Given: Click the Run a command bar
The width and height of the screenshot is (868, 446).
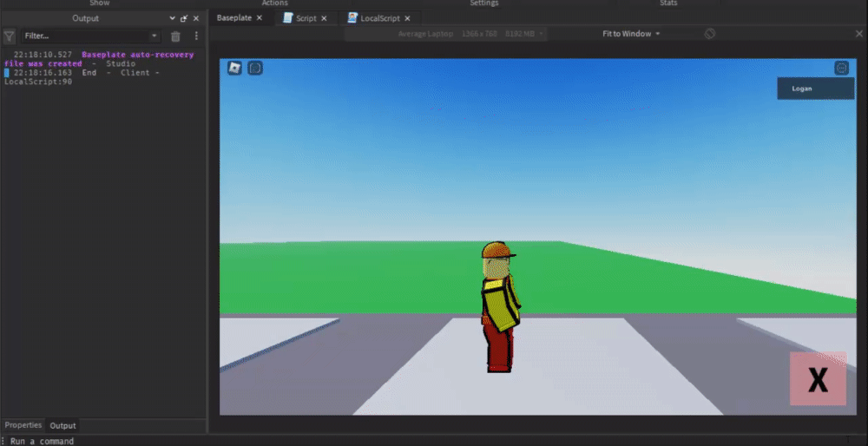Looking at the screenshot, I should (434, 441).
